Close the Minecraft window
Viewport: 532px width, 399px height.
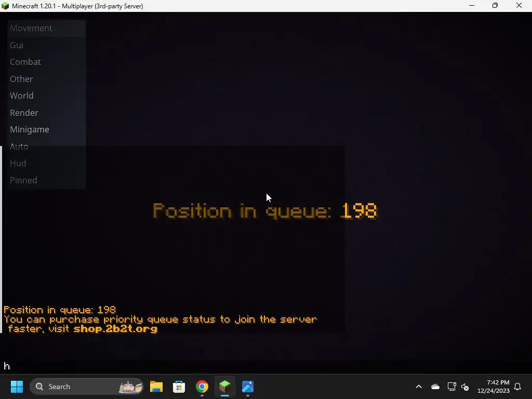pos(519,6)
